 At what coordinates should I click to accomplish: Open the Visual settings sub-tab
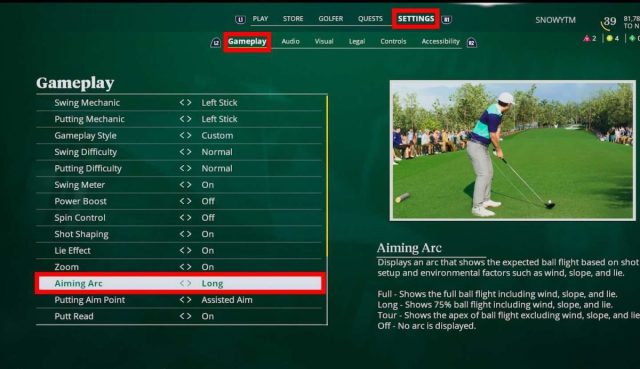click(324, 41)
